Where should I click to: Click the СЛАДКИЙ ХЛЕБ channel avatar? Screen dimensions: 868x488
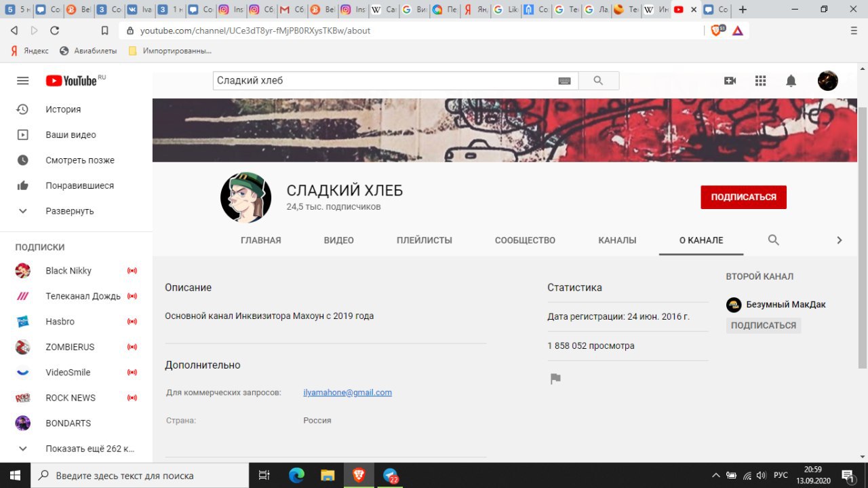(246, 198)
